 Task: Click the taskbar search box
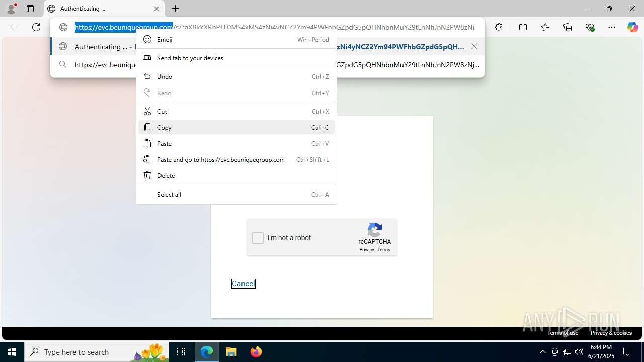[x=97, y=352]
